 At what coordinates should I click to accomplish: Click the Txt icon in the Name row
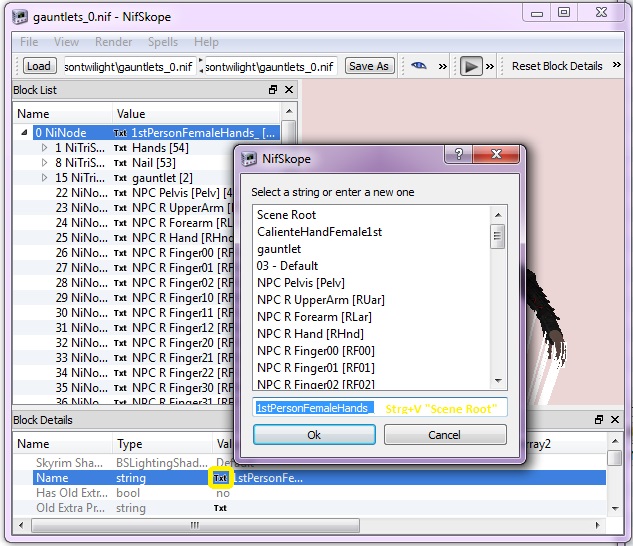(x=221, y=478)
